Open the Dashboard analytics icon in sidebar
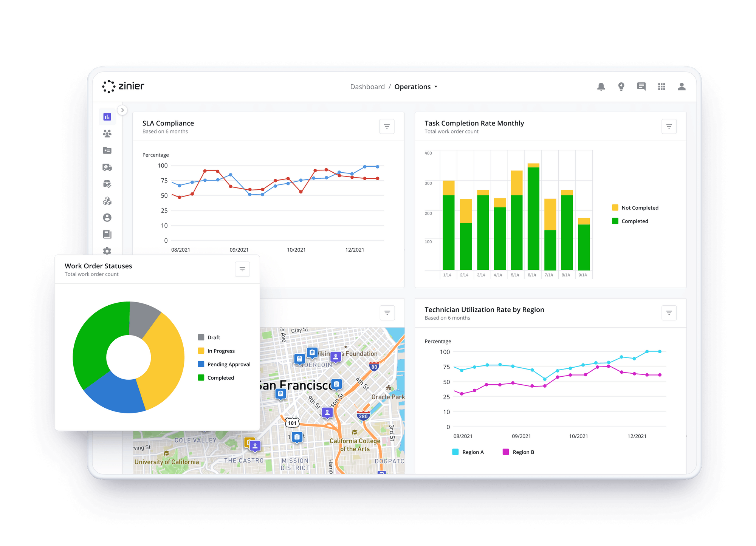 click(x=107, y=117)
